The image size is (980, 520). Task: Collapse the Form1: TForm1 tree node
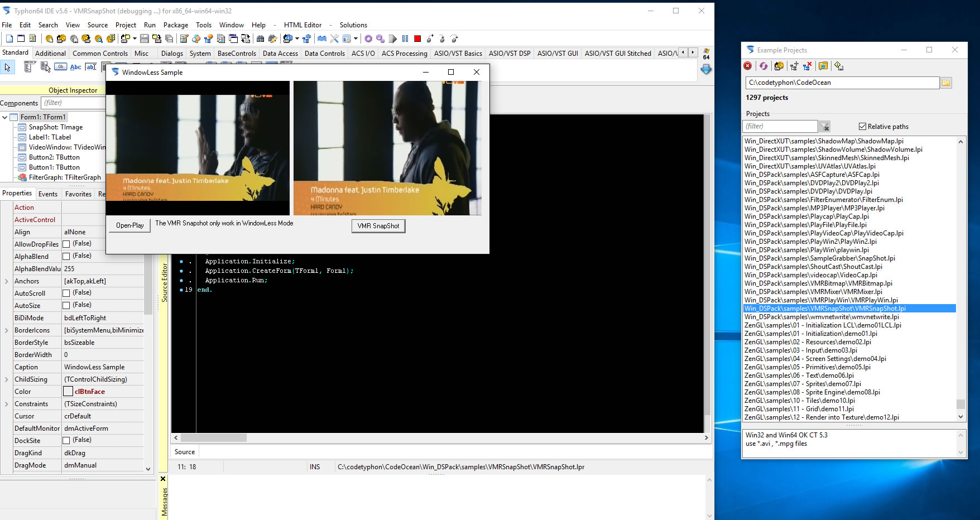5,117
